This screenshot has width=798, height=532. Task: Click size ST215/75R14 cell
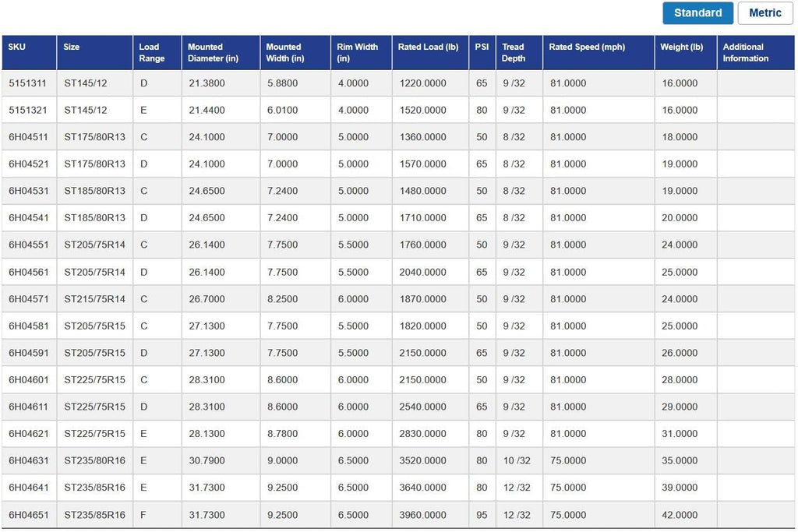pos(94,299)
